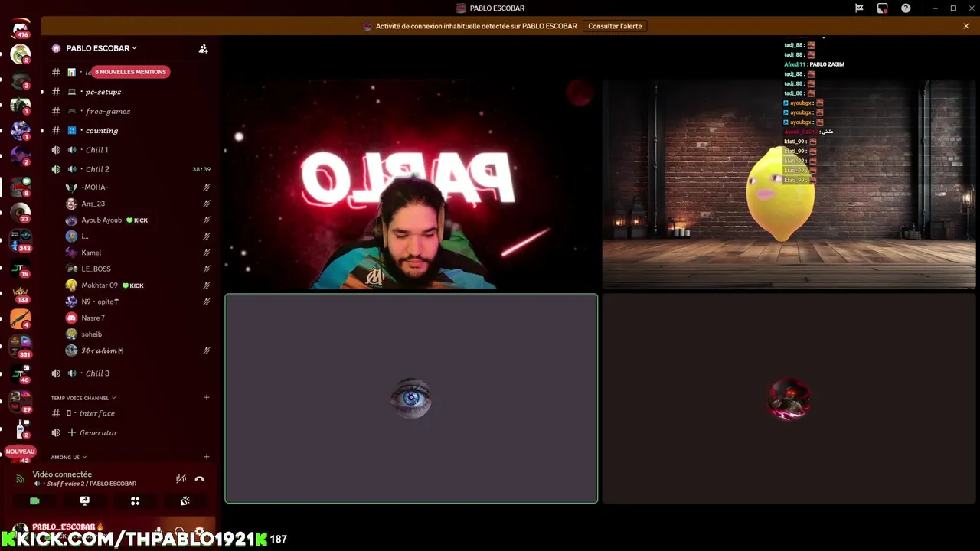Focus the lemon character stream tile
The width and height of the screenshot is (980, 551).
pos(789,184)
